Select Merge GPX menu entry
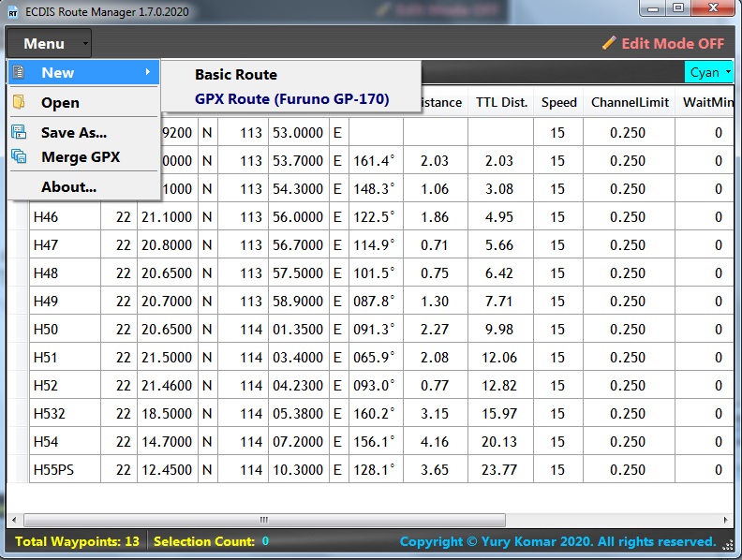This screenshot has width=742, height=560. coord(83,157)
